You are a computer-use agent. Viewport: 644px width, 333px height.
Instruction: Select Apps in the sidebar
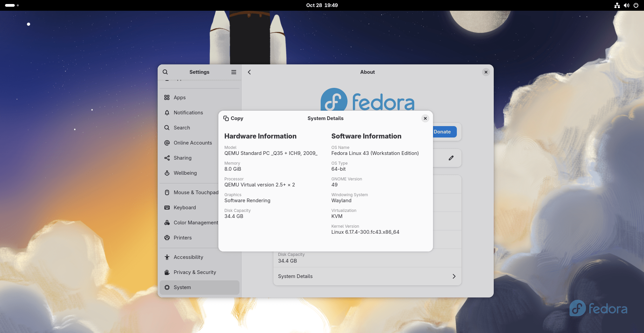point(179,98)
